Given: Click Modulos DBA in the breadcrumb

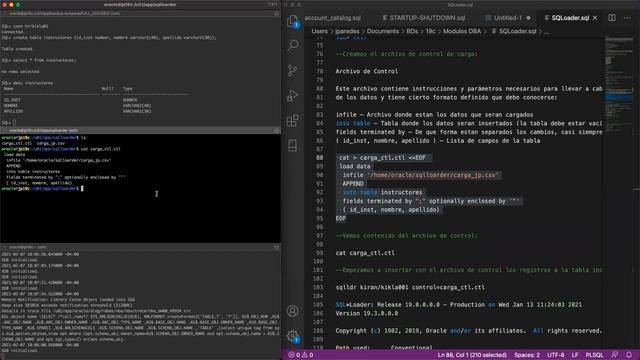Looking at the screenshot, I should (x=462, y=31).
